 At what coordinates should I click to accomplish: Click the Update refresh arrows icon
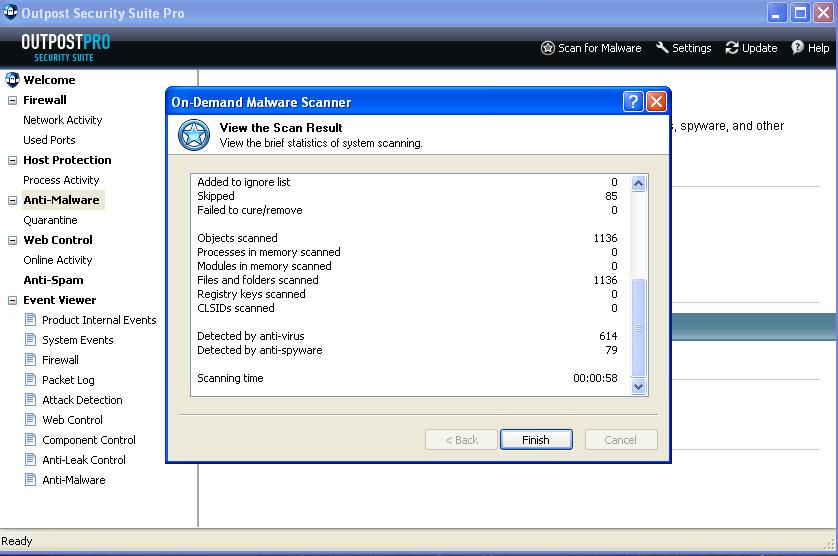pos(732,48)
